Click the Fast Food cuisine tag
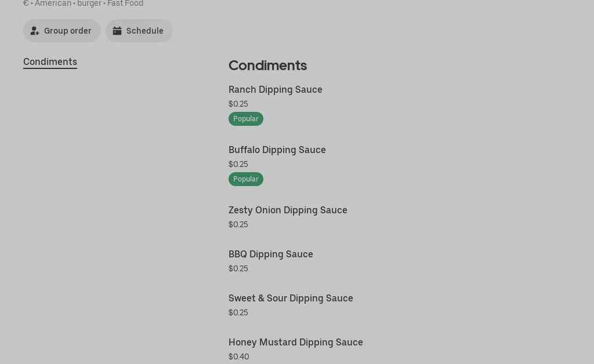Screen dimensions: 594x364 (125, 3)
